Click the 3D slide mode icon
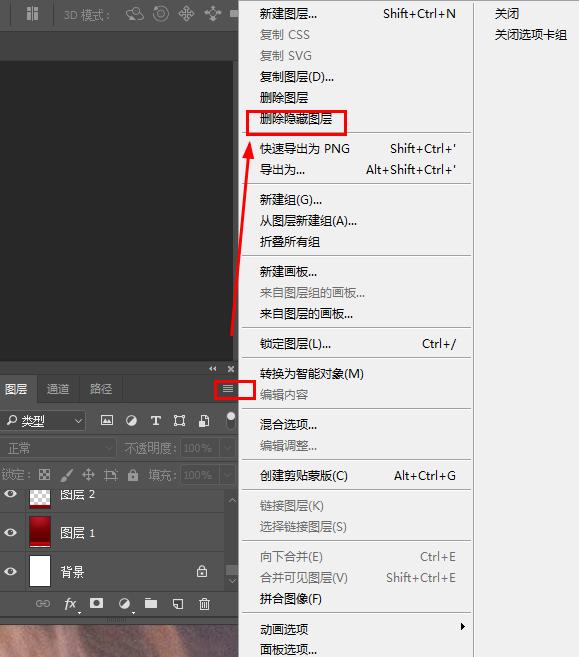Image resolution: width=579 pixels, height=657 pixels. tap(213, 14)
